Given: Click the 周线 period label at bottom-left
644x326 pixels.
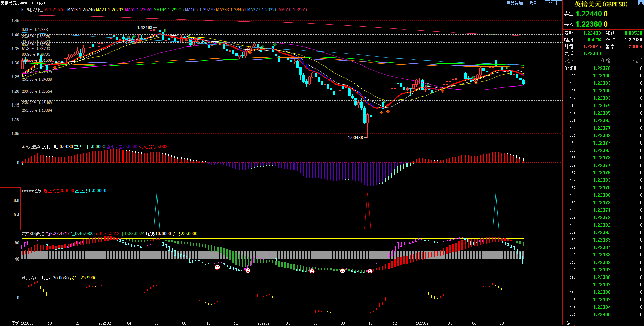Looking at the screenshot, I should (x=15, y=323).
